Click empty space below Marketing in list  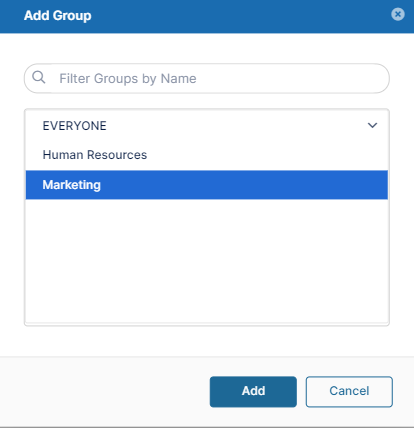(x=207, y=261)
